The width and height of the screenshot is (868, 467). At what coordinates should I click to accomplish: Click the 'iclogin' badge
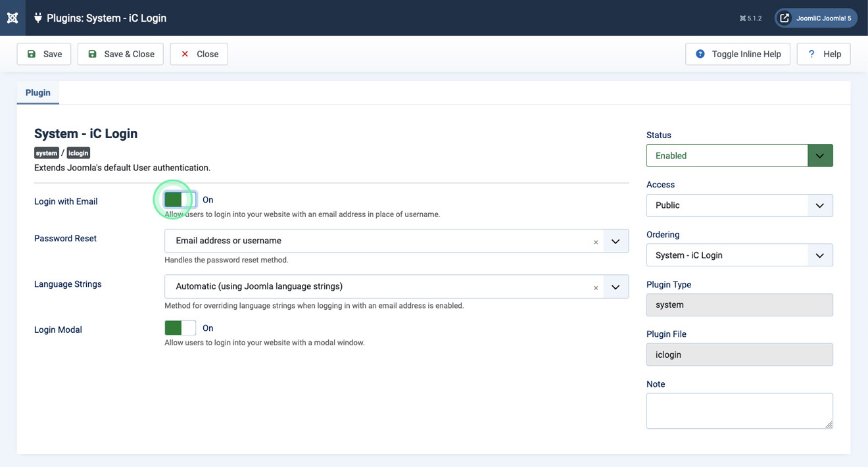[x=78, y=153]
